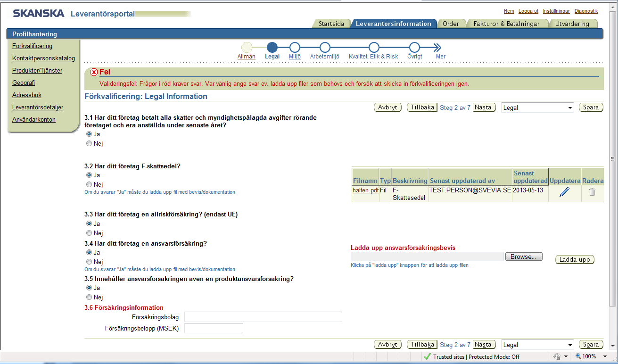Select Ja for question 3.5 produktansvarsförsäkring
The width and height of the screenshot is (618, 364).
[89, 288]
